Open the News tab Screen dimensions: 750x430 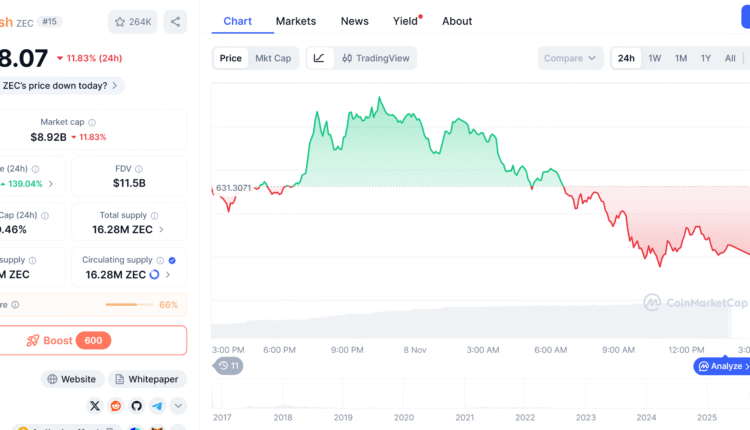(x=354, y=21)
